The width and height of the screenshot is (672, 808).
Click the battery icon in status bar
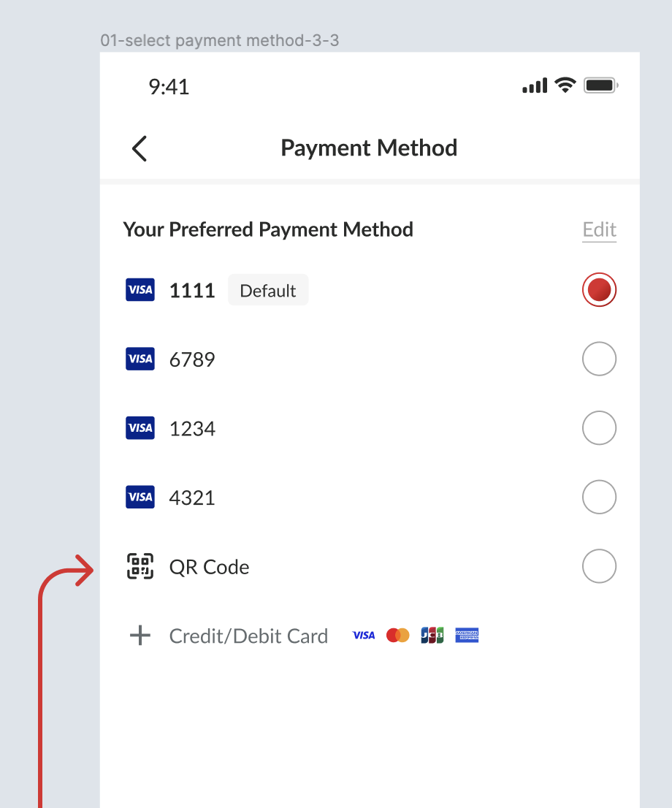601,86
